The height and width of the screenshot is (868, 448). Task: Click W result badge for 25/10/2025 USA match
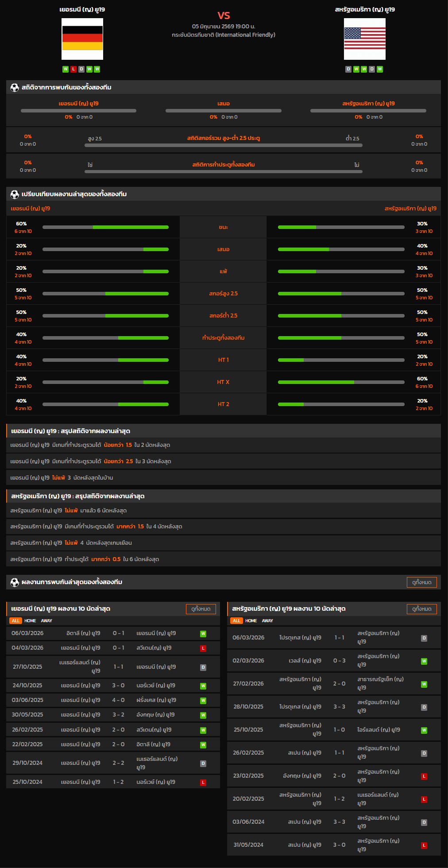point(424,730)
